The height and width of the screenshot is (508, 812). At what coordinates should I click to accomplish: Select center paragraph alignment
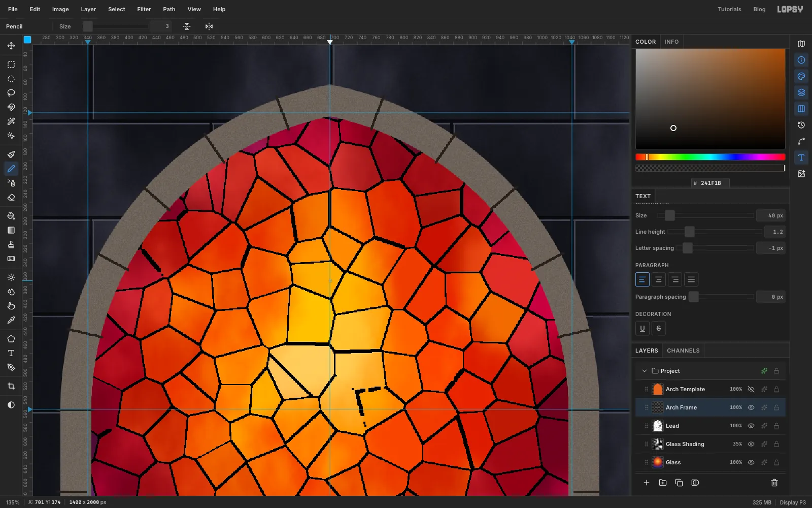point(659,279)
